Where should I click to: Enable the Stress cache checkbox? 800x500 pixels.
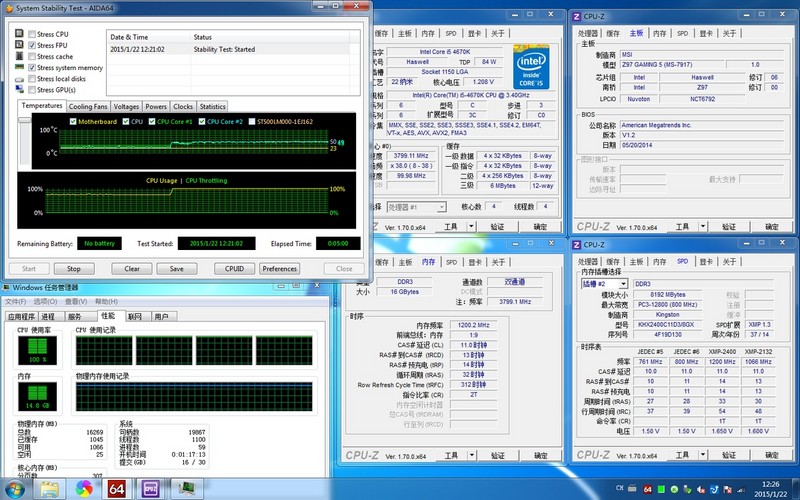point(32,57)
